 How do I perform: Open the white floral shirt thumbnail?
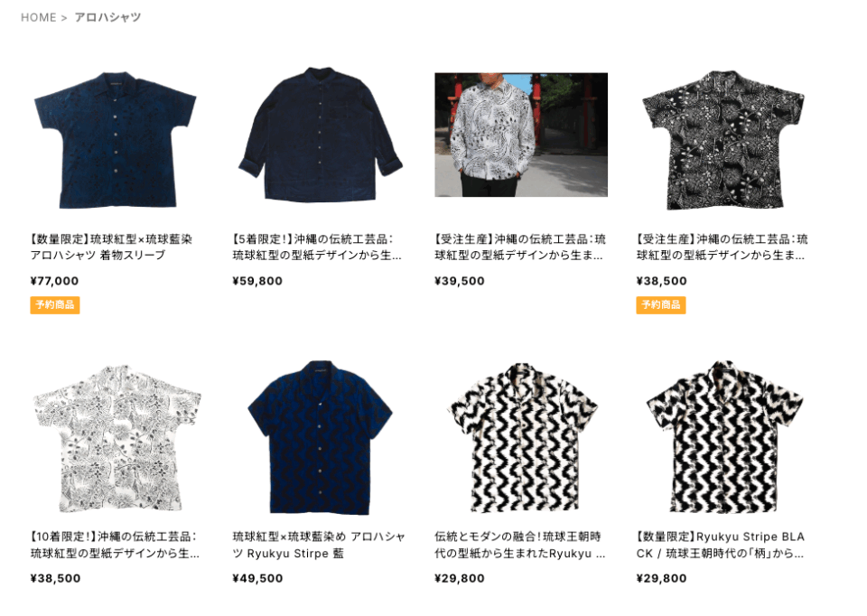[117, 438]
